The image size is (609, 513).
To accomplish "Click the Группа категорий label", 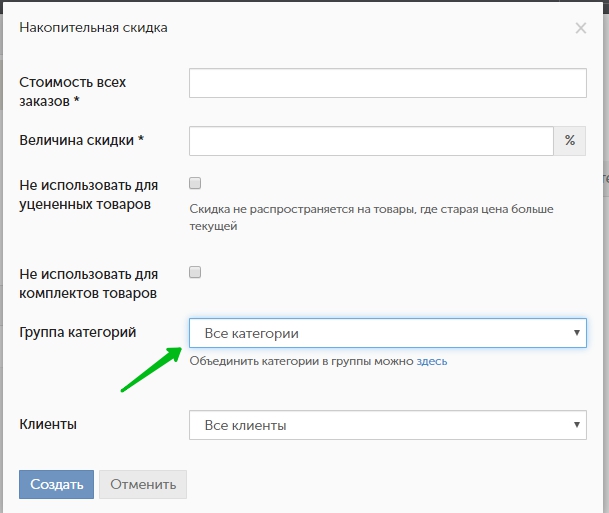I will coord(78,332).
